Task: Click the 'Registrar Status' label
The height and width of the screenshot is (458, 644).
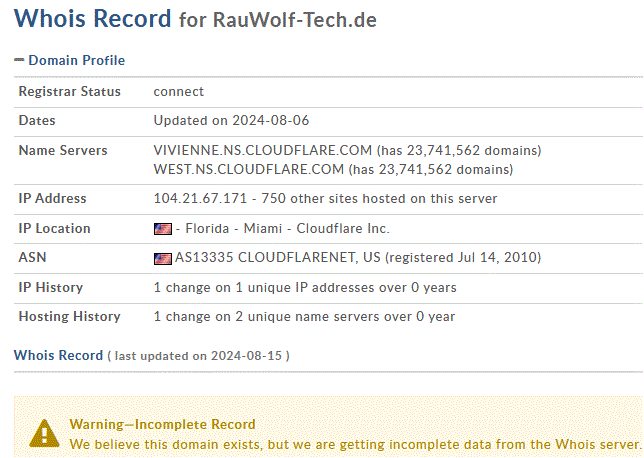Action: (69, 91)
